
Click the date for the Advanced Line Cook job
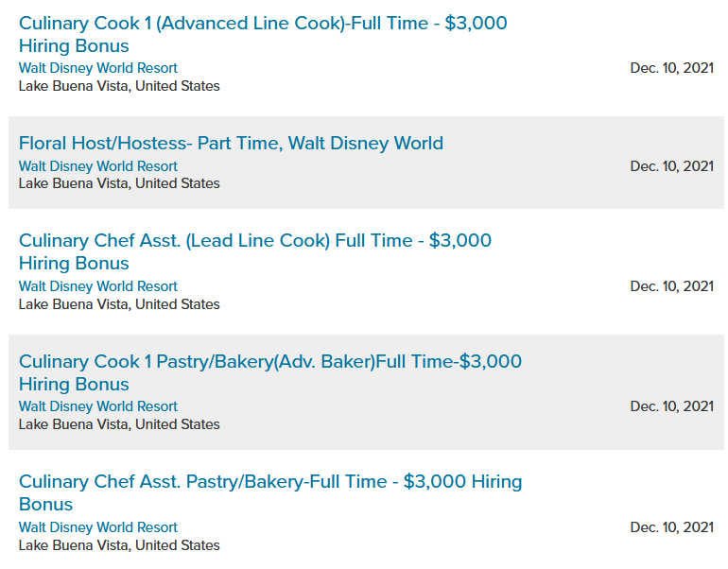pyautogui.click(x=671, y=68)
